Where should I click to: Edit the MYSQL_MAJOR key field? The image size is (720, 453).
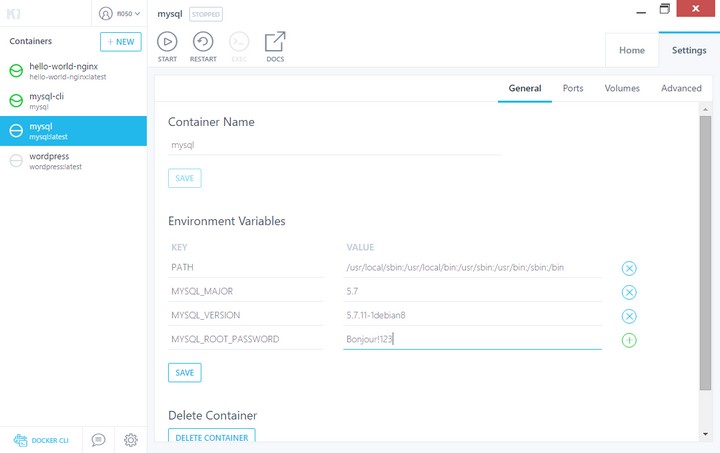point(246,291)
